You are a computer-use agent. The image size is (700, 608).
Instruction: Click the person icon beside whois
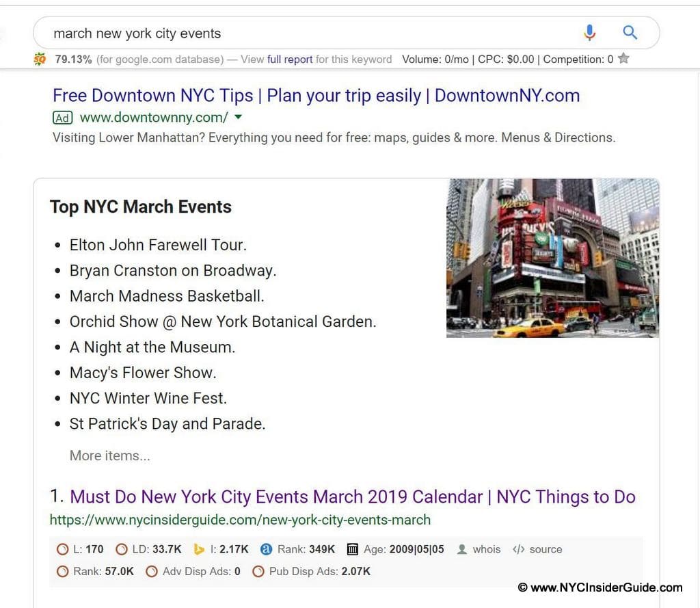(462, 549)
